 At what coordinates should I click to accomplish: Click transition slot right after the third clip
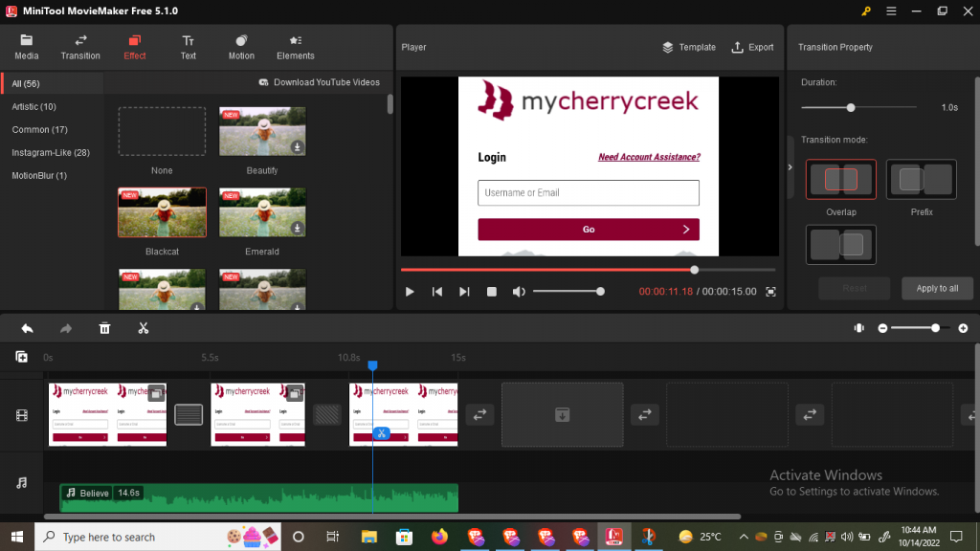tap(480, 415)
